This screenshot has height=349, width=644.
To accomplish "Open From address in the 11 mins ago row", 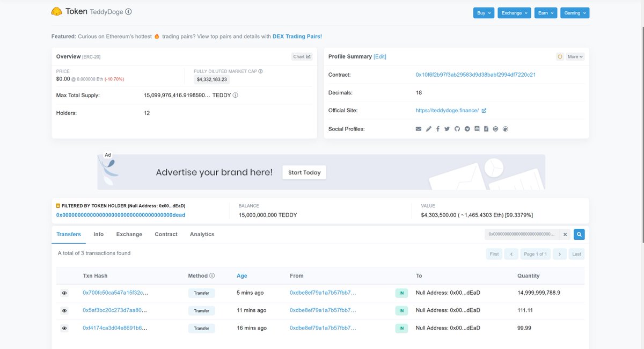I will [323, 310].
